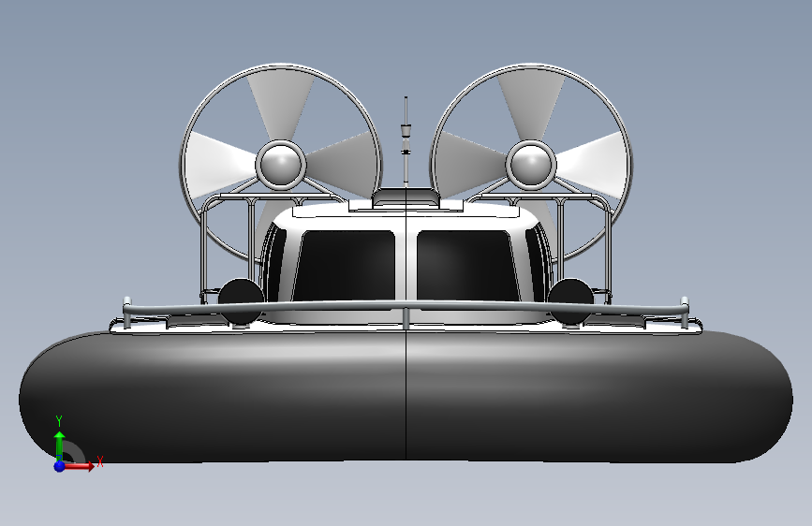The height and width of the screenshot is (526, 812).
Task: Click the green Y axis arrow of the triad
Action: click(60, 445)
